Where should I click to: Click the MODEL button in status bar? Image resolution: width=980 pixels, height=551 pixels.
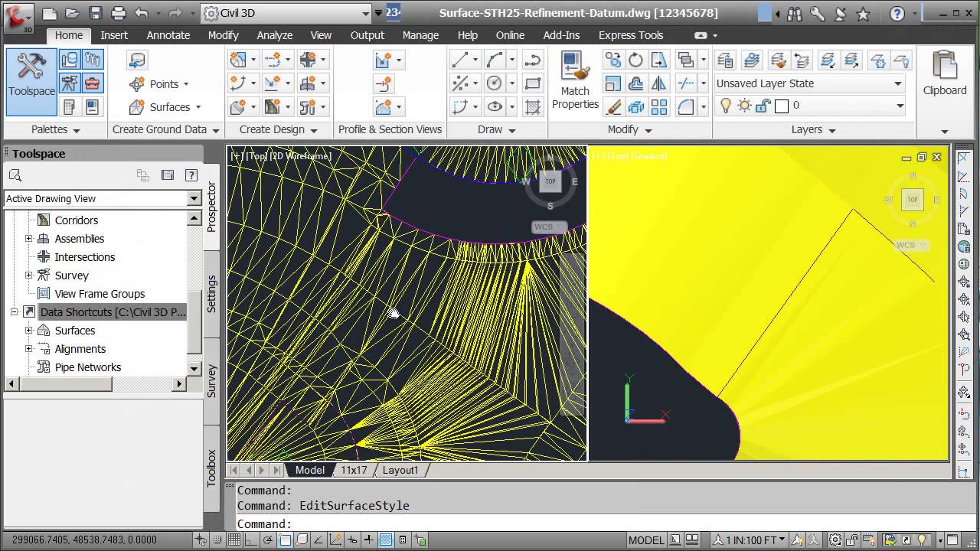pyautogui.click(x=646, y=540)
